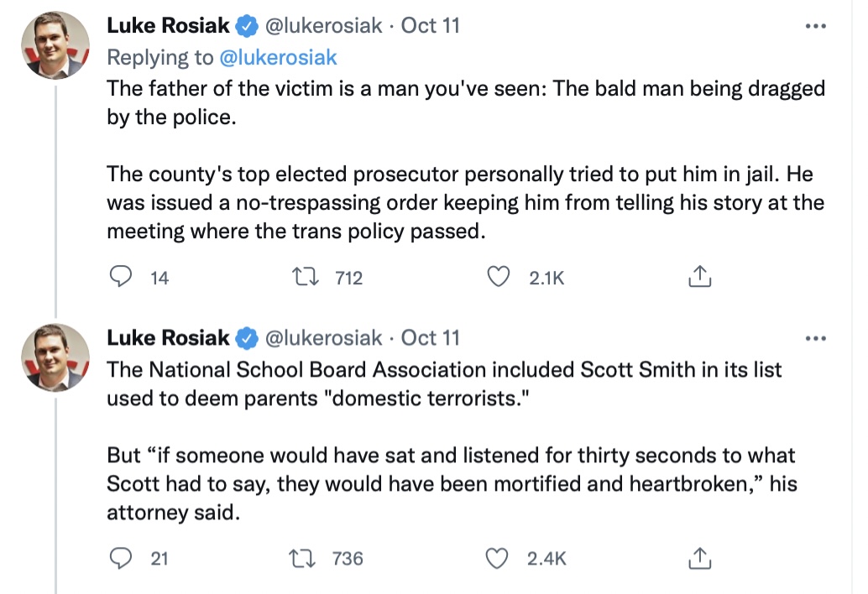This screenshot has width=868, height=594.
Task: Click Luke Rosiak's name on the second tweet
Action: click(x=168, y=338)
